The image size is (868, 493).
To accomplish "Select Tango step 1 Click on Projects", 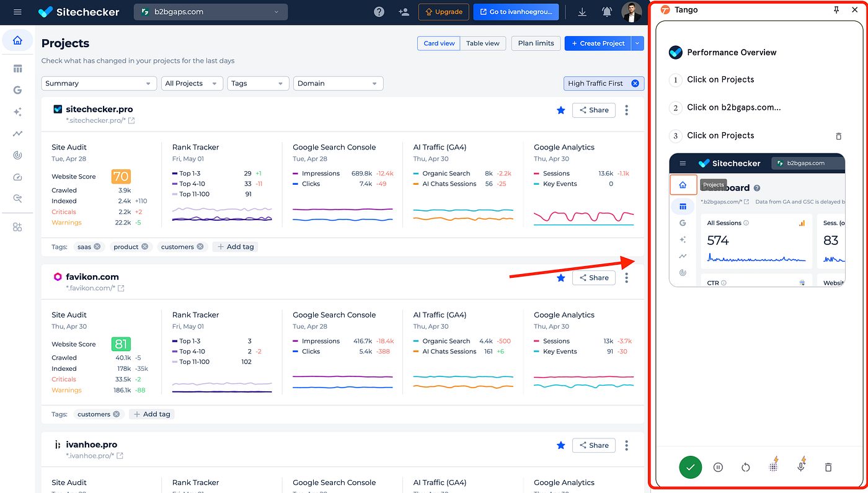I will tap(720, 79).
